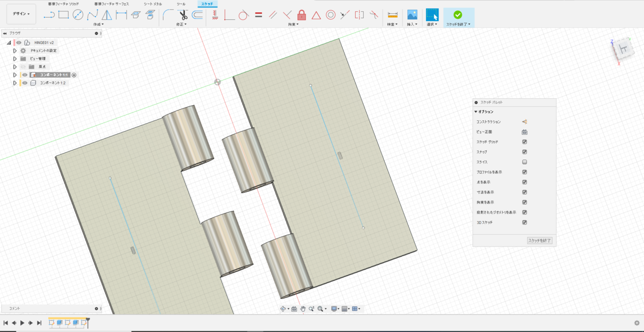Viewport: 644px width, 332px height.
Task: Open the 修正 dropdown menu
Action: [x=182, y=24]
